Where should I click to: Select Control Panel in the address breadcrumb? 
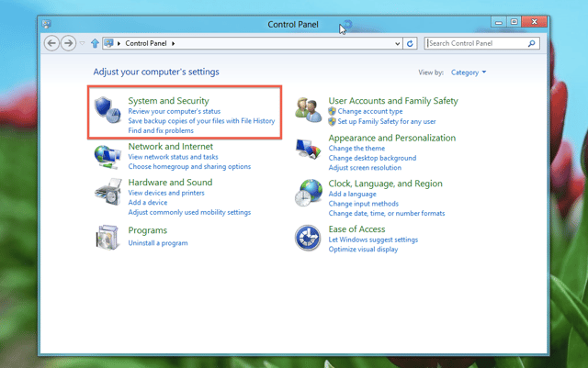pos(146,43)
